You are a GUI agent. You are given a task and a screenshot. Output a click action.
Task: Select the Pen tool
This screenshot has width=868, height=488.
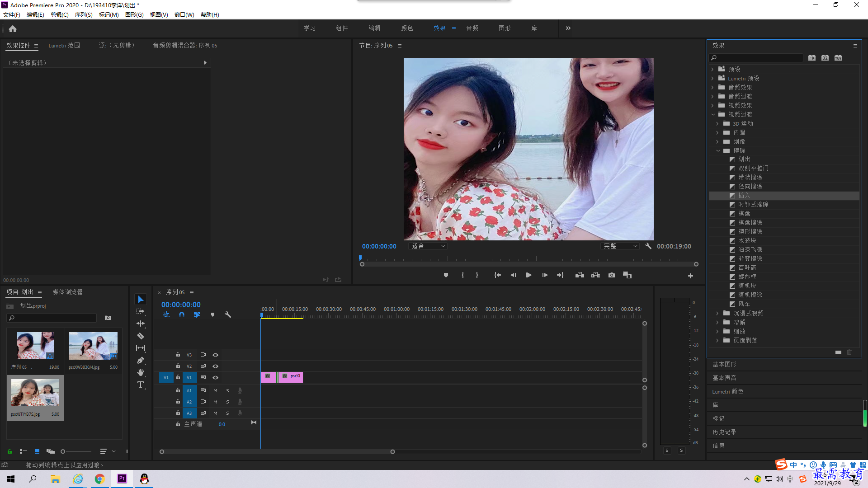(x=141, y=360)
